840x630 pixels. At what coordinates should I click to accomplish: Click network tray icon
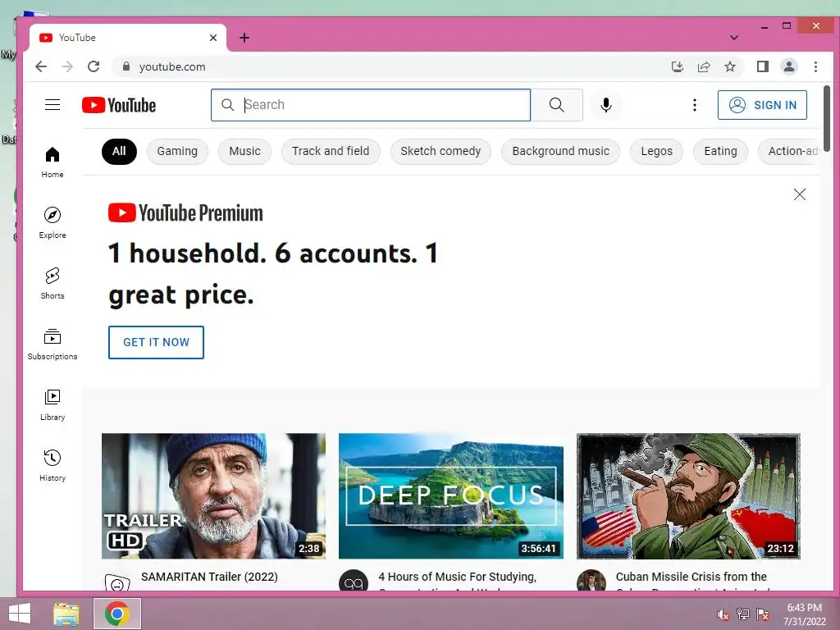pyautogui.click(x=743, y=614)
